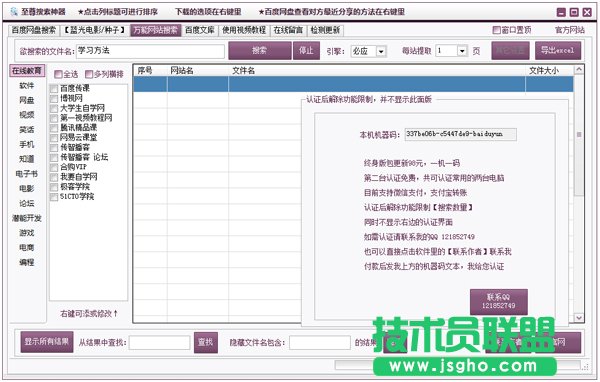Check the 51CTO学院 checkbox
The image size is (600, 382).
[54, 197]
